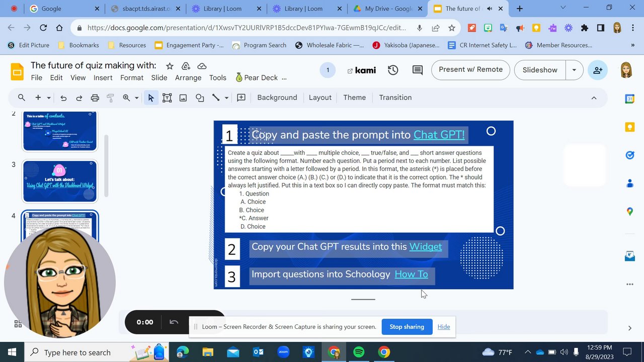
Task: Open Spotify from taskbar
Action: click(x=359, y=352)
